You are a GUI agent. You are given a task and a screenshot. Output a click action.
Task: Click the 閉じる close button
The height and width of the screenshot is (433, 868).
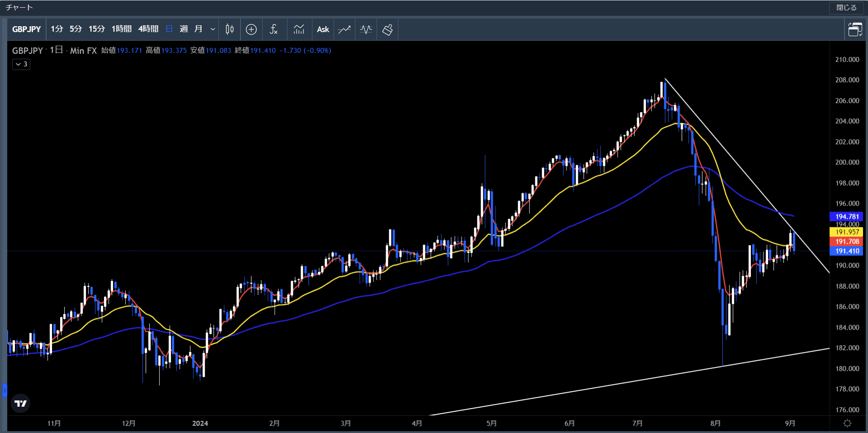point(846,8)
